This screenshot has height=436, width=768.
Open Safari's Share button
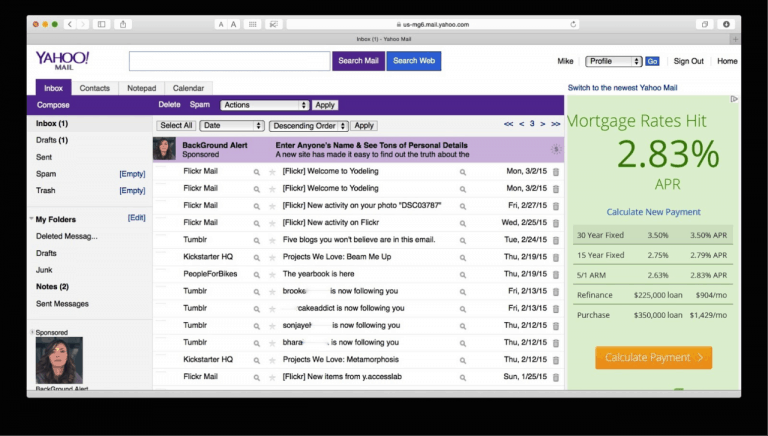[123, 24]
